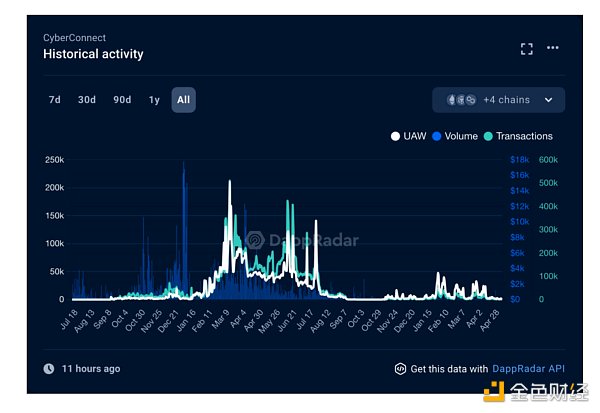Select the All time range
Screen dimensions: 600x413
click(183, 100)
